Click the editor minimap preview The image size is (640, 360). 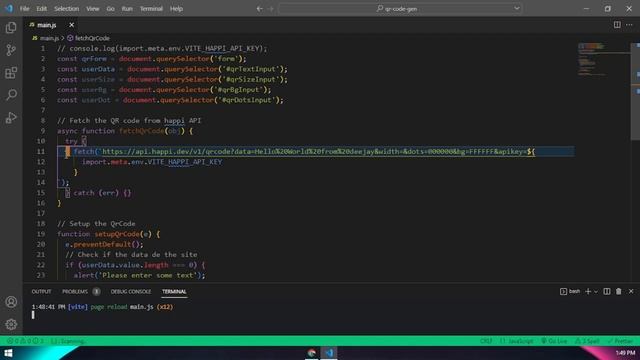[x=603, y=61]
